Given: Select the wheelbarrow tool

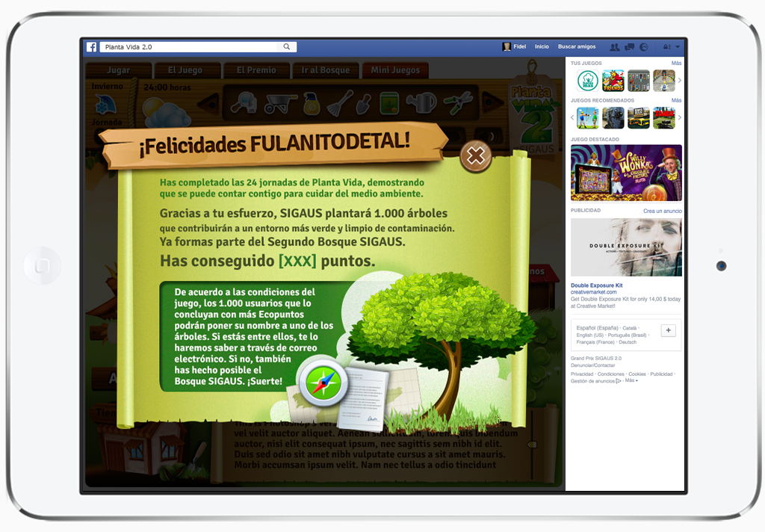Looking at the screenshot, I should tap(280, 102).
